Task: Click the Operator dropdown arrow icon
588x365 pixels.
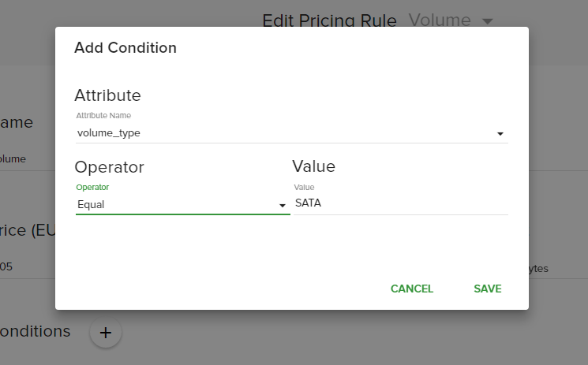Action: (283, 205)
